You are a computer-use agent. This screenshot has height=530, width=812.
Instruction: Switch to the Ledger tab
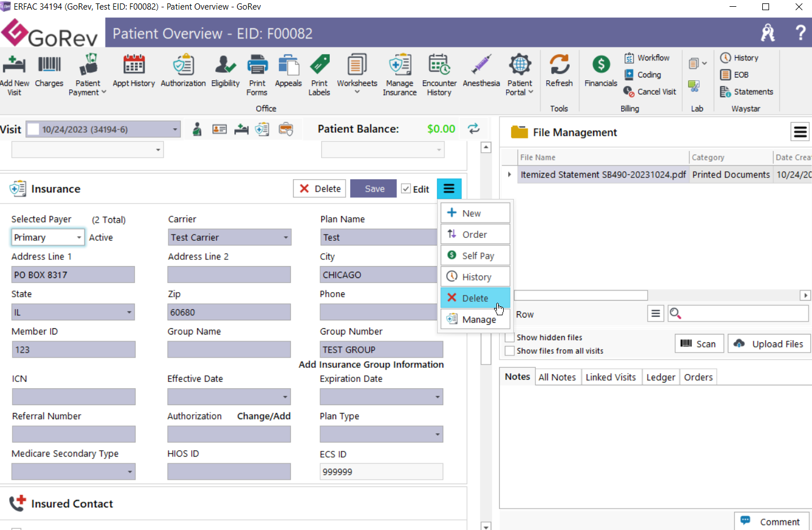[x=660, y=376]
